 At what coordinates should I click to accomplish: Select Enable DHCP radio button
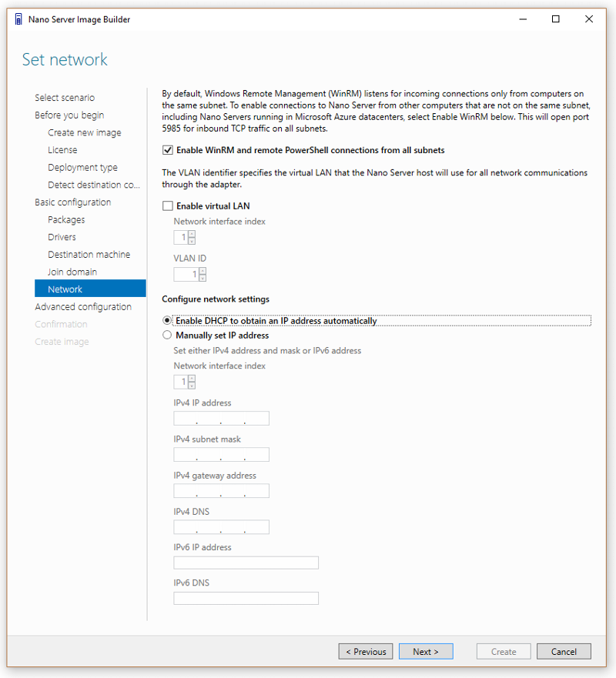[x=167, y=320]
